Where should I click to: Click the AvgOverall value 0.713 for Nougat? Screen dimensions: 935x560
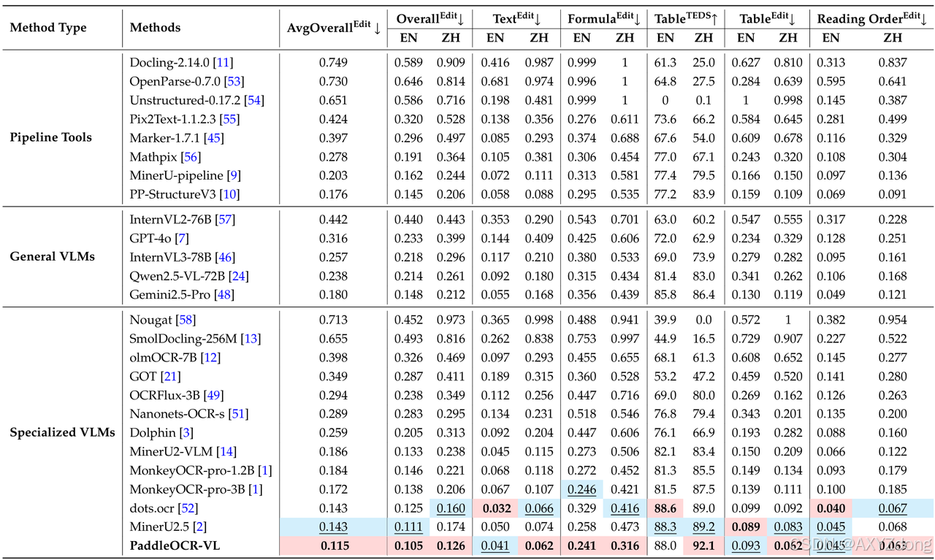pyautogui.click(x=333, y=321)
